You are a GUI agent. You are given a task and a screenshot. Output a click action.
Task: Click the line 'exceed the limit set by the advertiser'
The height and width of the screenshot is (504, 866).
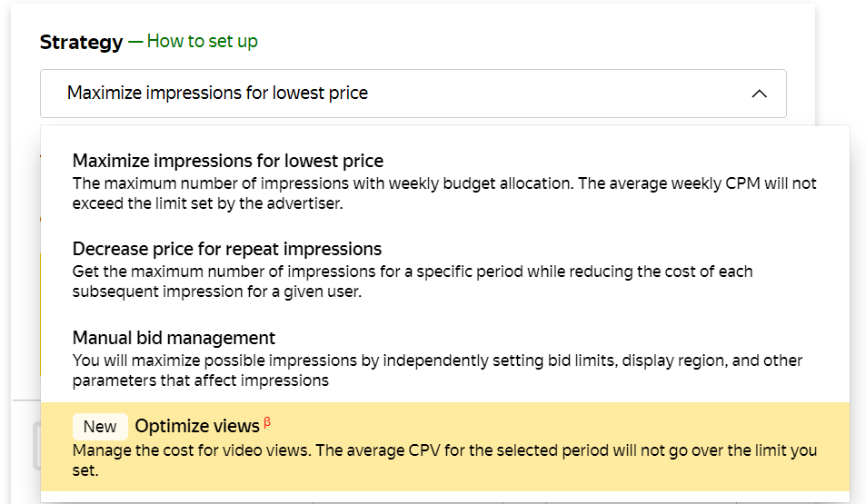pos(207,202)
